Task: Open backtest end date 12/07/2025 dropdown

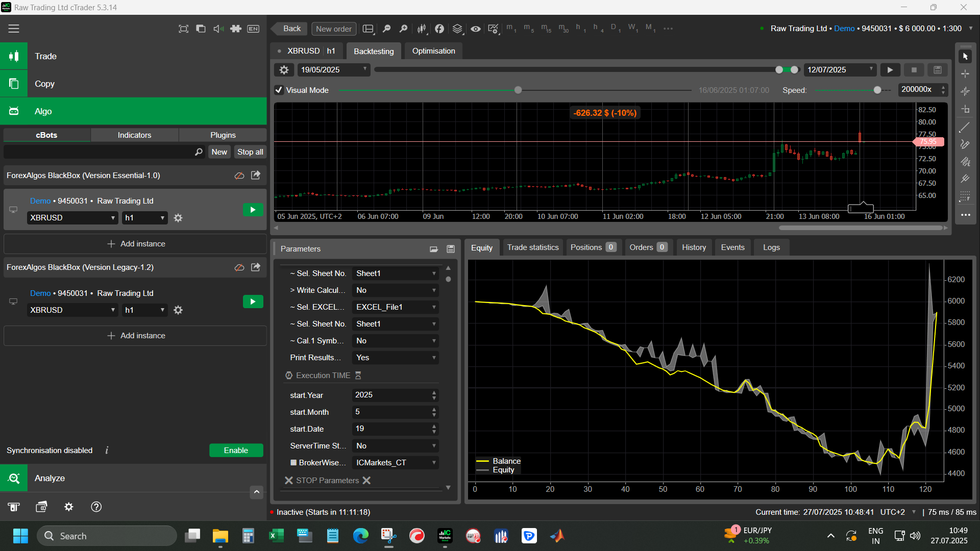Action: 840,70
